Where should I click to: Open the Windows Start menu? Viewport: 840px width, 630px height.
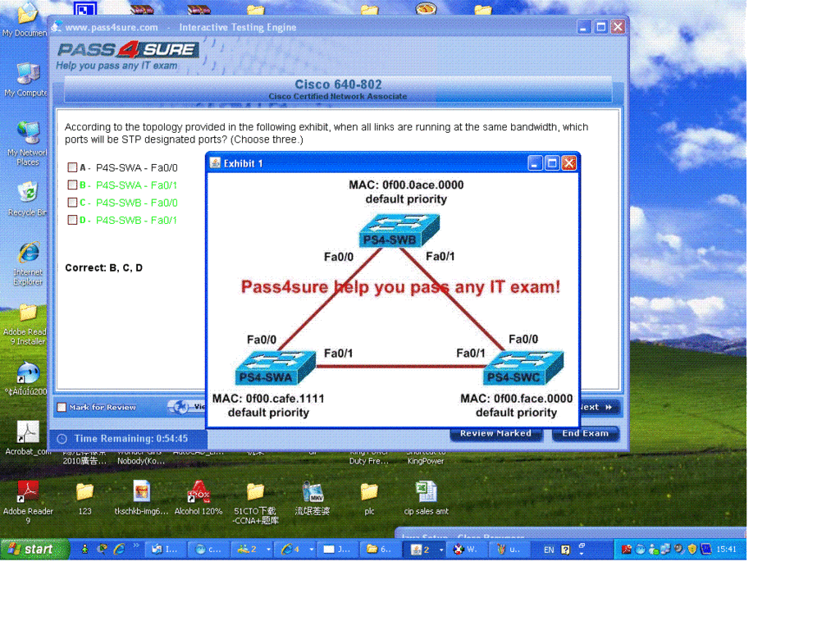(x=30, y=550)
